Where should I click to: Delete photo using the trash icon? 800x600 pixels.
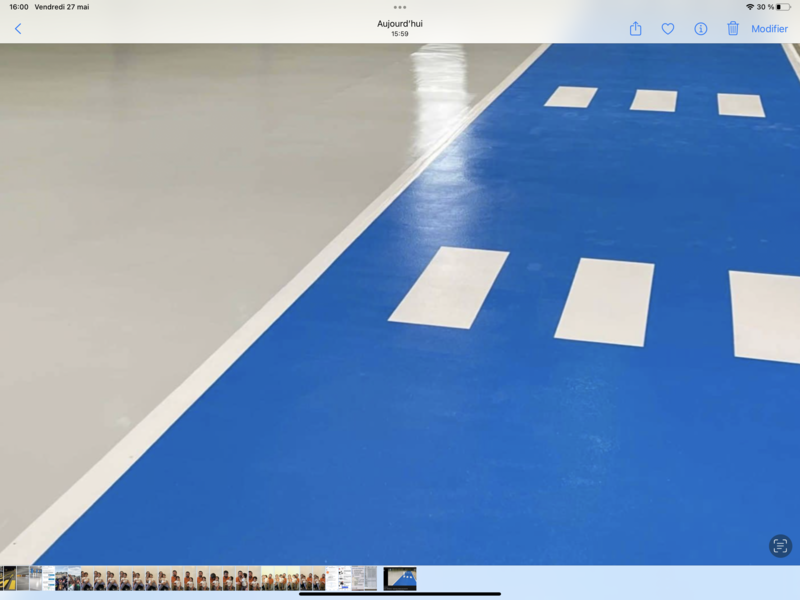coord(733,29)
